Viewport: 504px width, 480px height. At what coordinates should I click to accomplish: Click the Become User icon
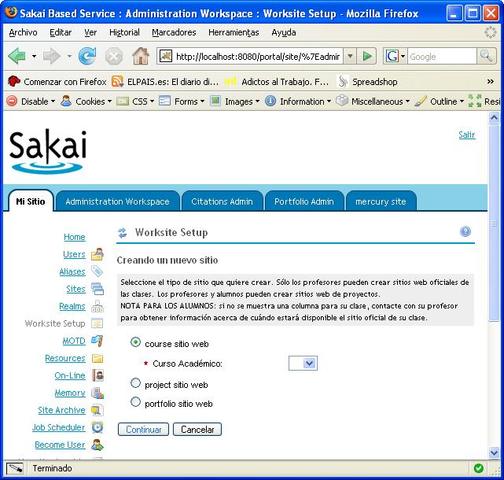tap(97, 445)
